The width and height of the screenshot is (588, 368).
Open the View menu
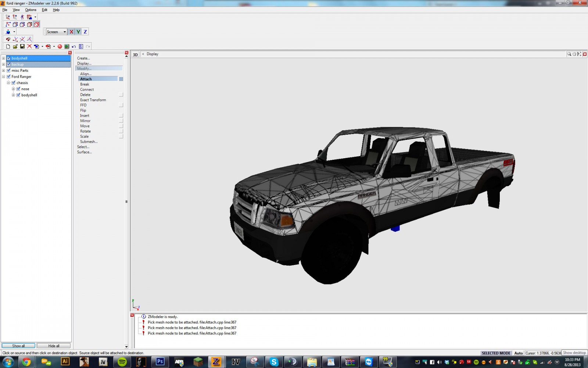click(16, 10)
